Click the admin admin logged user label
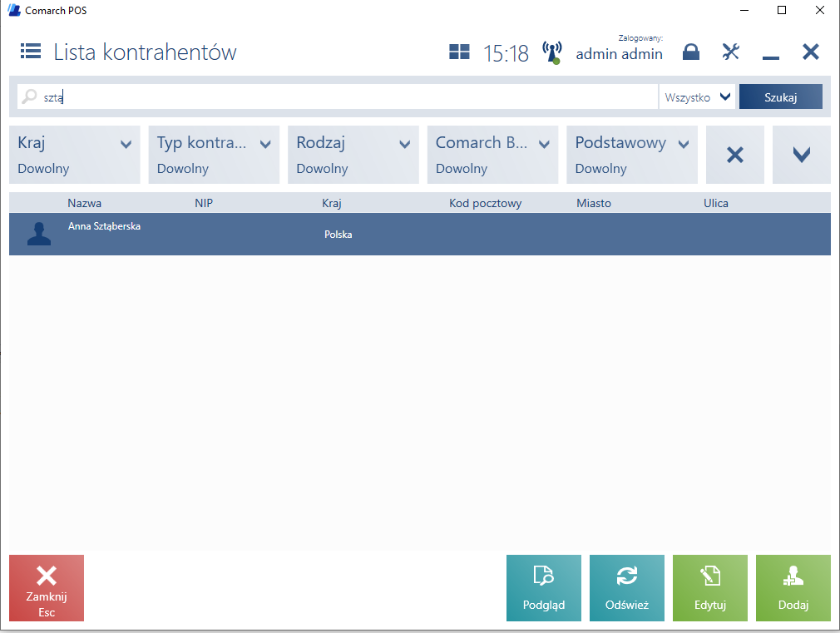Viewport: 840px width, 633px height. point(620,54)
